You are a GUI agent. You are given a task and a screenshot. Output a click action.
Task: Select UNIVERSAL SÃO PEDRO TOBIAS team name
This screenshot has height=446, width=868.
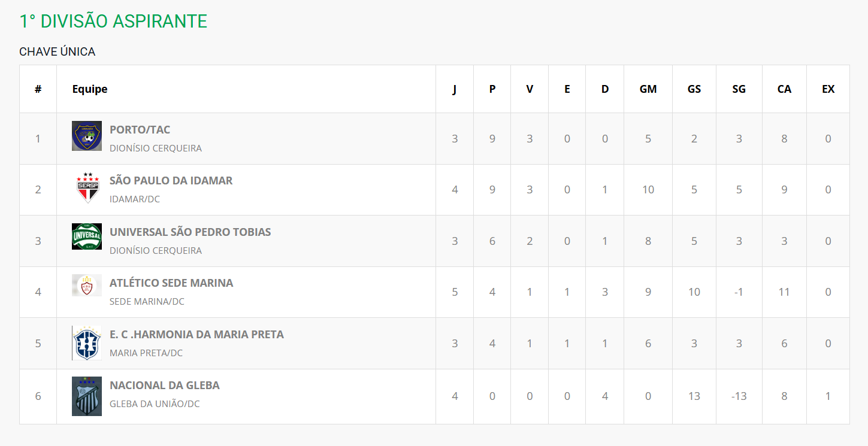[x=190, y=232]
